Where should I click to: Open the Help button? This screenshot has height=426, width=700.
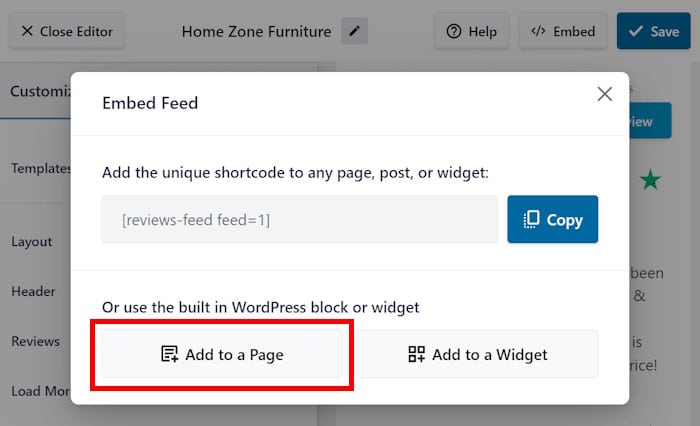[x=471, y=31]
